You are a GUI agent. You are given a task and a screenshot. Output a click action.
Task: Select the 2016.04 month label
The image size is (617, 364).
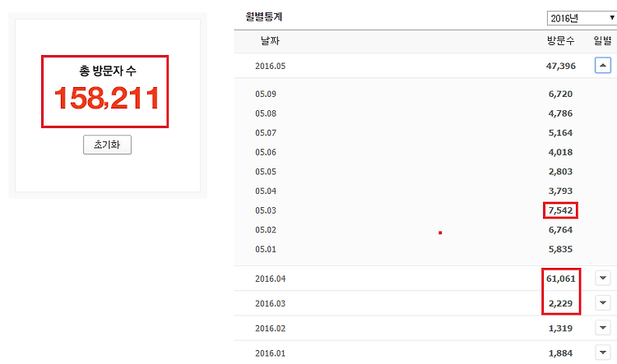pyautogui.click(x=271, y=279)
